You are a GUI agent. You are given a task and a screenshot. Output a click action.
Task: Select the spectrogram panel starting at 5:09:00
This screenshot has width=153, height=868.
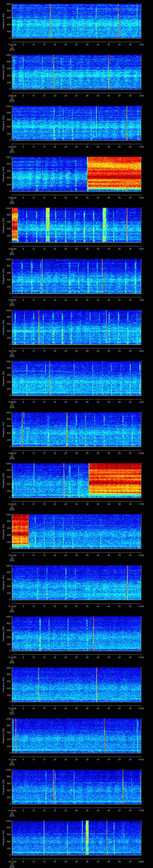tap(77, 429)
